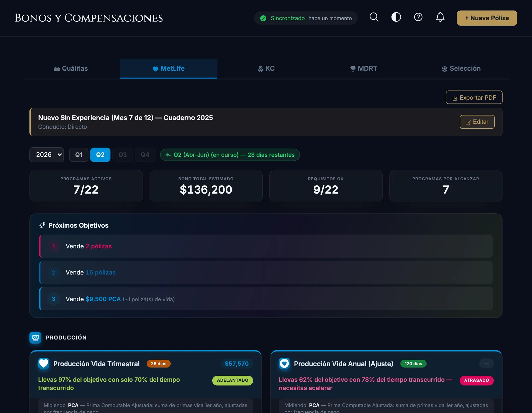
Task: Open objective 2 Vende 16 pólizas
Action: click(266, 272)
